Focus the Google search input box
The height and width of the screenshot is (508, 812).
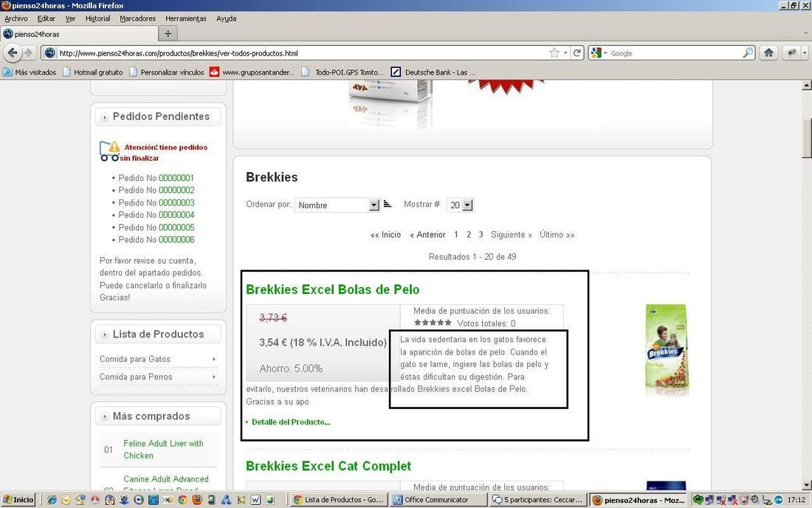coord(675,53)
